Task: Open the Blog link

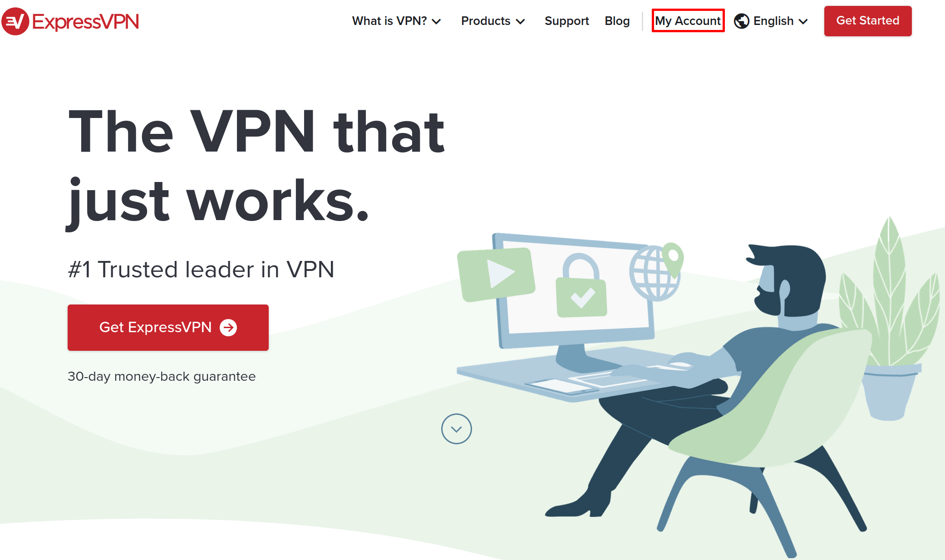Action: point(617,21)
